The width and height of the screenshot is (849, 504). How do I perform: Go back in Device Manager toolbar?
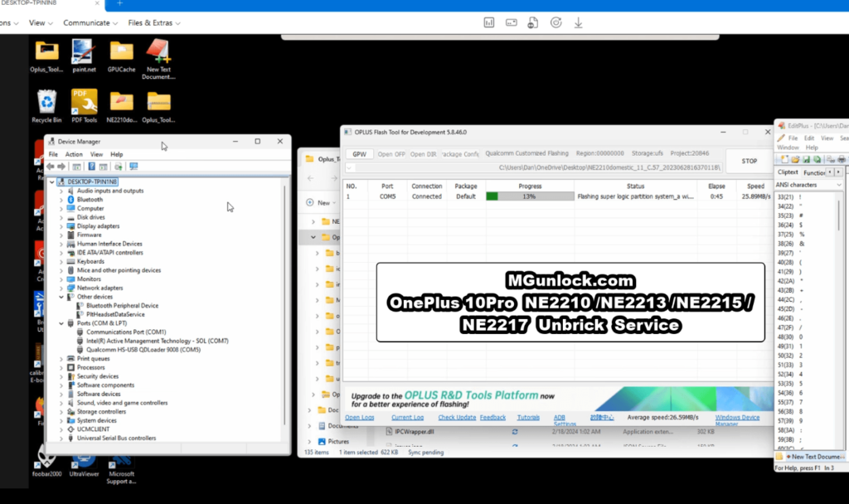51,167
